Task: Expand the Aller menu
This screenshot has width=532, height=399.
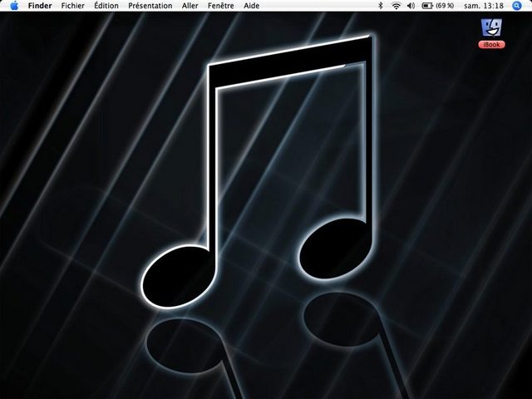Action: (x=190, y=6)
